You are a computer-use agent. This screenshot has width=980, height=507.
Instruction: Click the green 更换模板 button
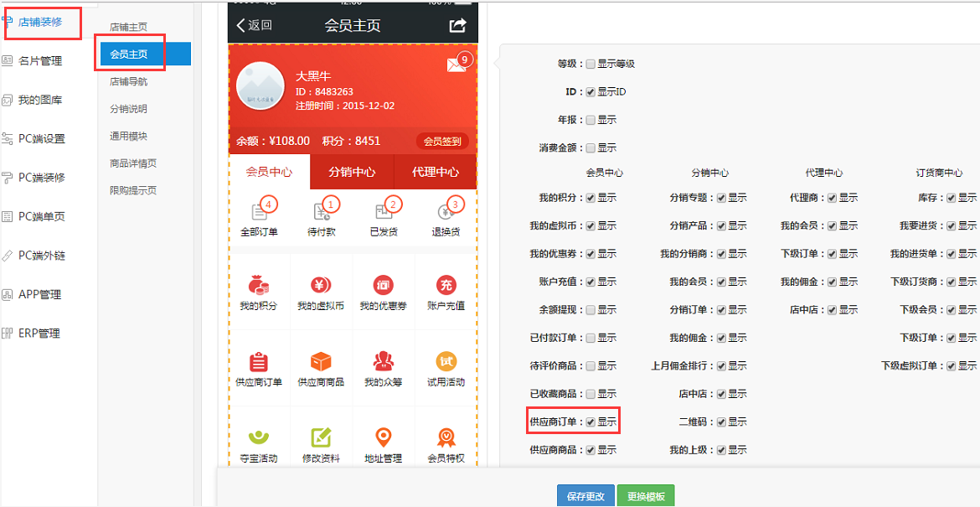click(x=645, y=496)
